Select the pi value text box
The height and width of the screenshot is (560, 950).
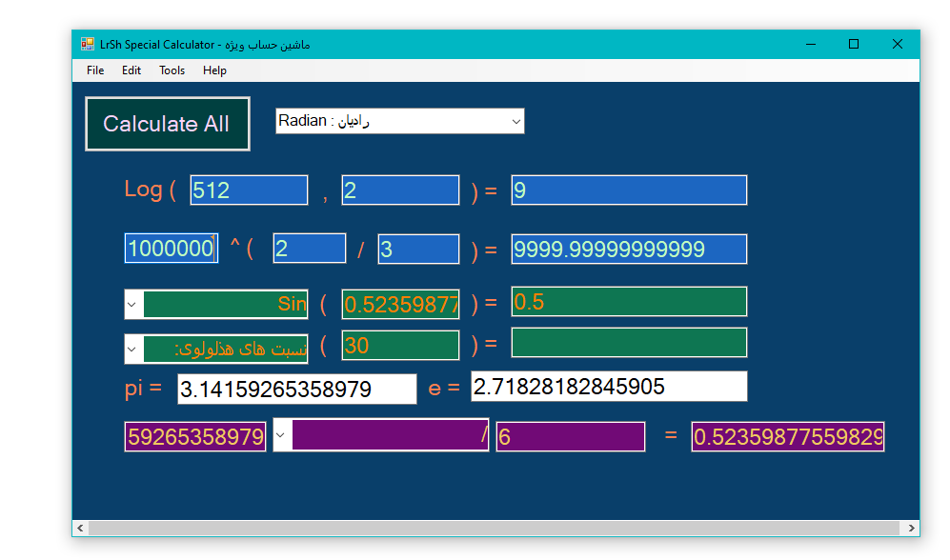pos(296,390)
